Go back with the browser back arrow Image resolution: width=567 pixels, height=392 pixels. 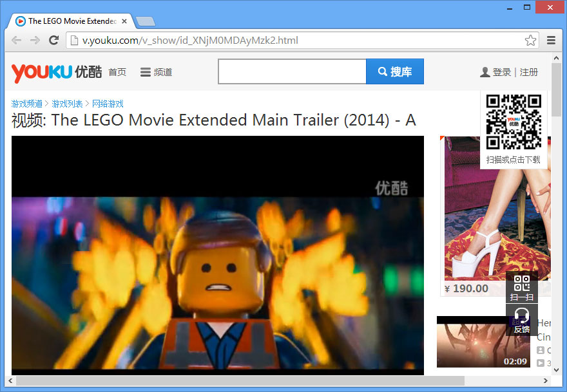click(17, 40)
